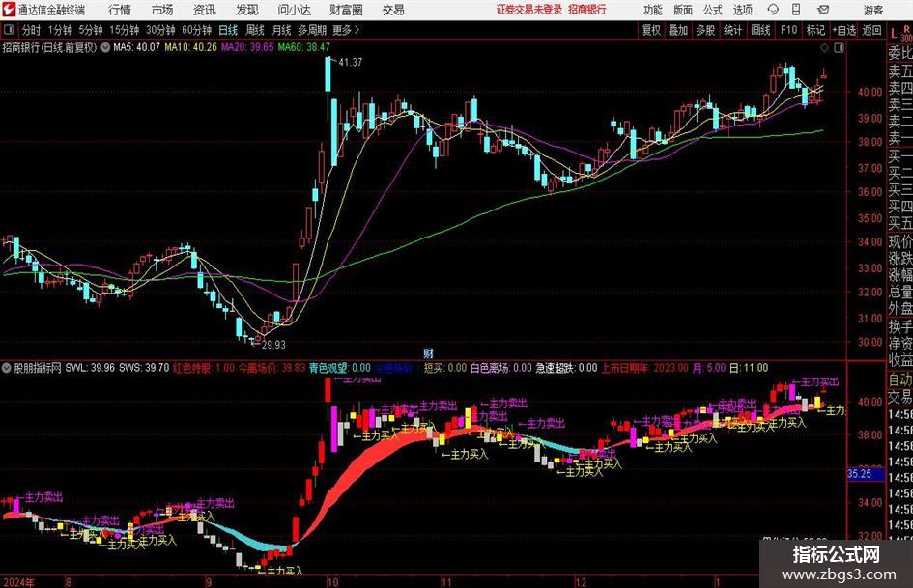The image size is (913, 588).
Task: Open the mobile phone icon in the title bar
Action: click(796, 10)
